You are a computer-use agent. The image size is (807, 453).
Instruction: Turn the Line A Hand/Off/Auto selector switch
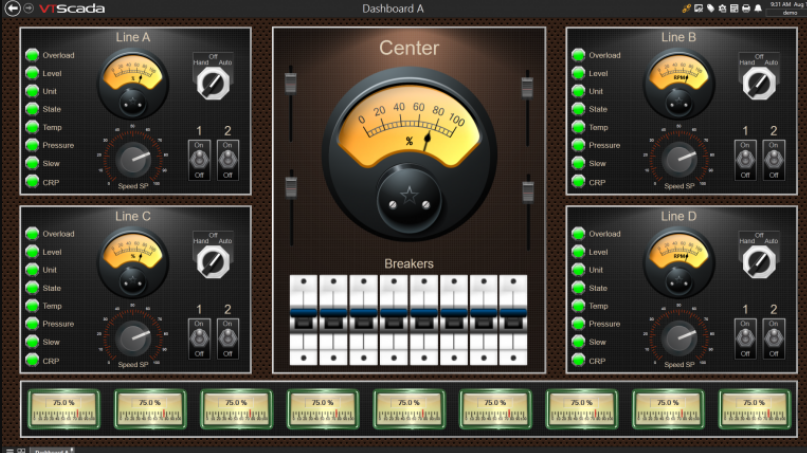[213, 83]
